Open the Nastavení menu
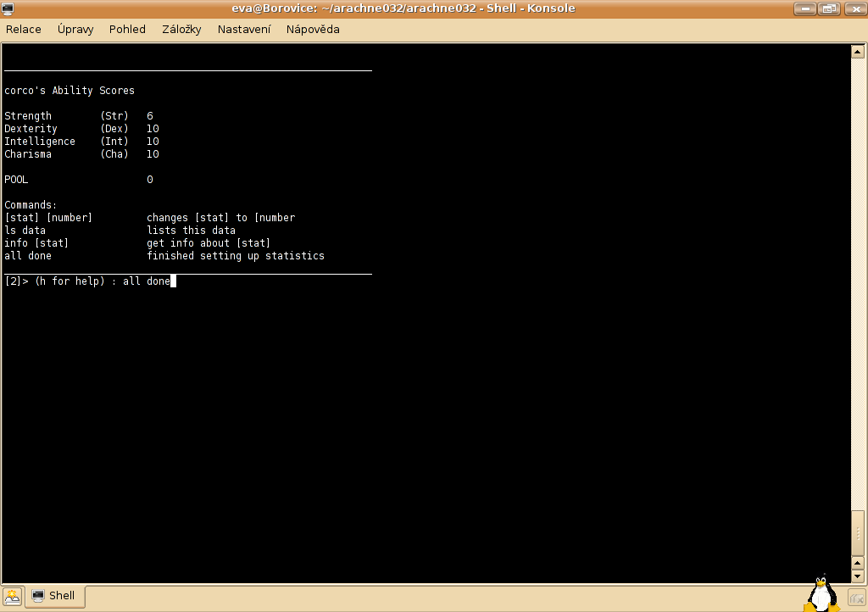 pyautogui.click(x=244, y=29)
